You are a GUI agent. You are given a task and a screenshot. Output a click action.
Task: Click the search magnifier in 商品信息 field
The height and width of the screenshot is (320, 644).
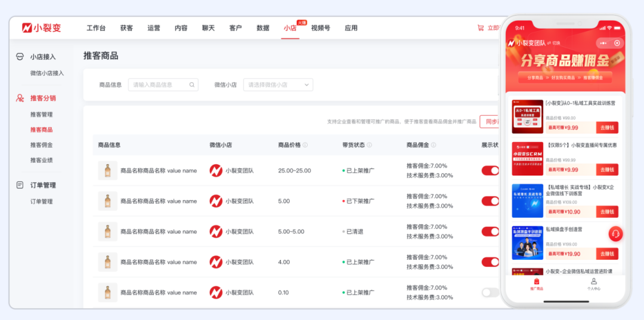tap(192, 85)
